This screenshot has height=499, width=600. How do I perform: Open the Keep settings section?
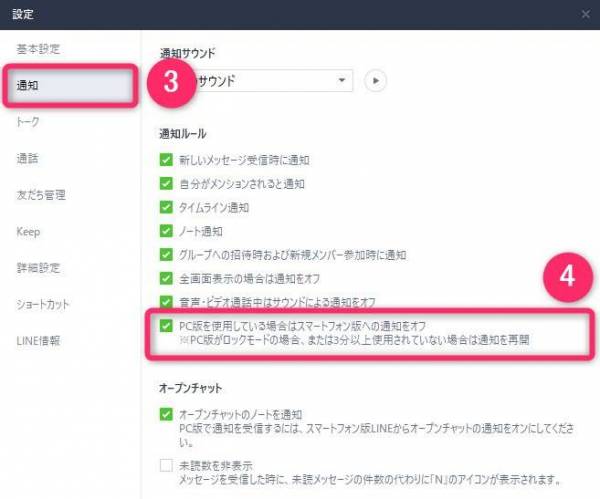coord(28,232)
